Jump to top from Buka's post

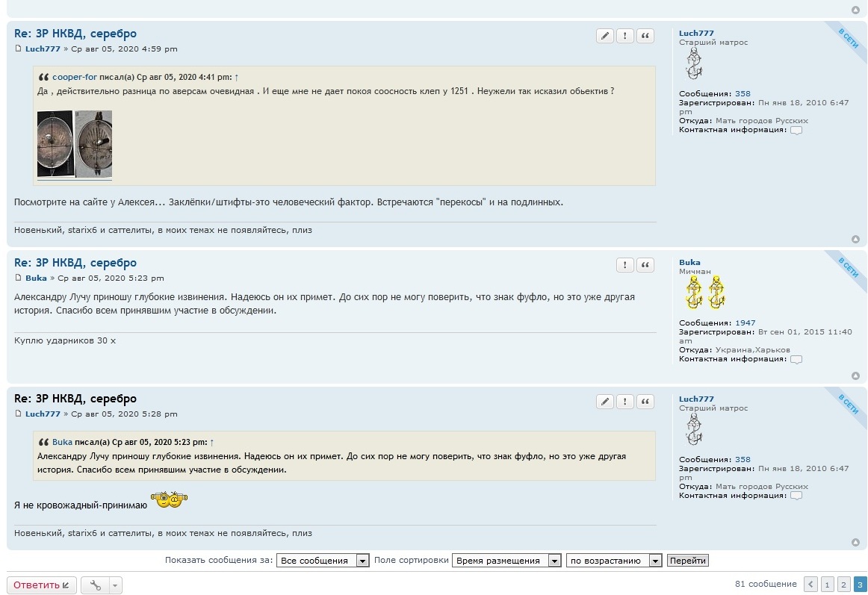[855, 376]
